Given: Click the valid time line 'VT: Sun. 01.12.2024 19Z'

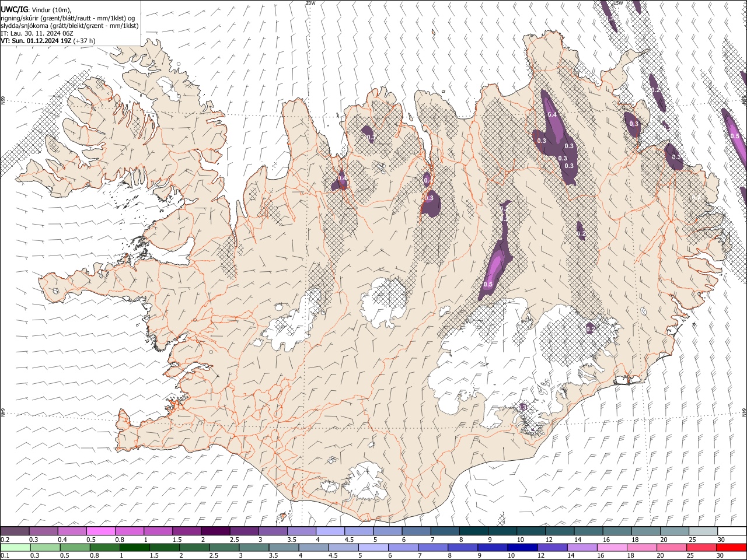Looking at the screenshot, I should (37, 41).
